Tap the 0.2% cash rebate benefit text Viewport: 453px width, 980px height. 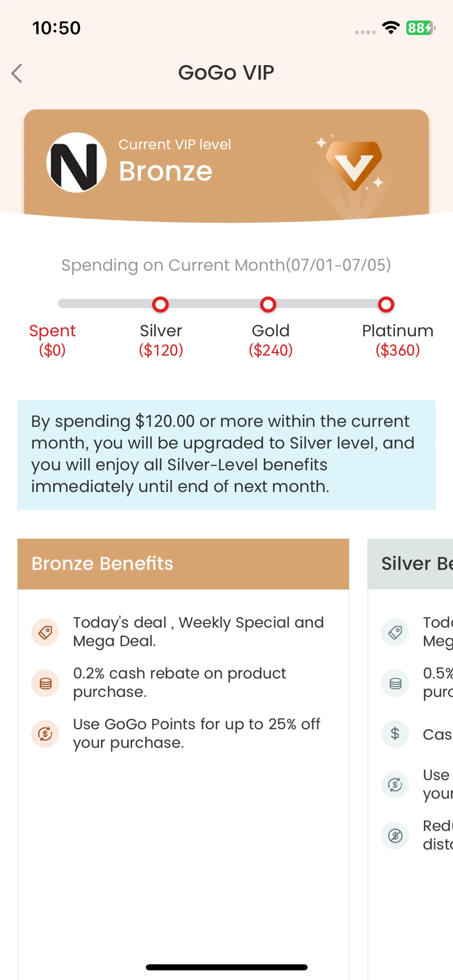(180, 683)
